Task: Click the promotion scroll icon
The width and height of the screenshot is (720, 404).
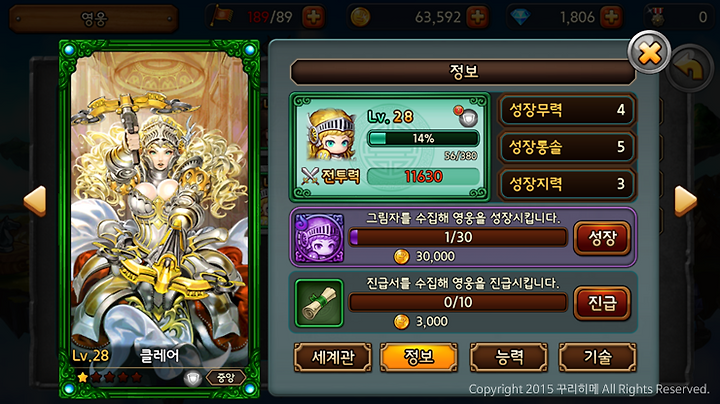Action: pos(319,303)
